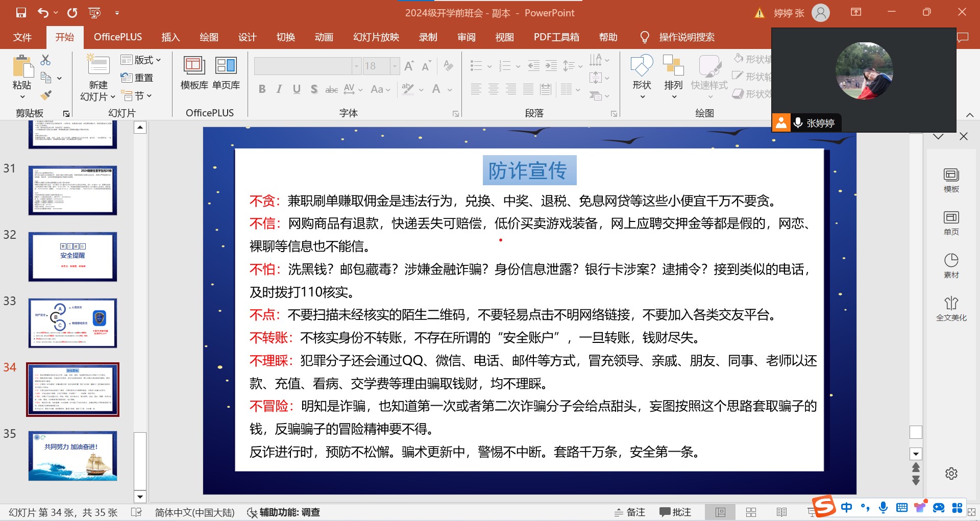Click the 单页库 single page library icon
The width and height of the screenshot is (980, 521).
(x=226, y=73)
